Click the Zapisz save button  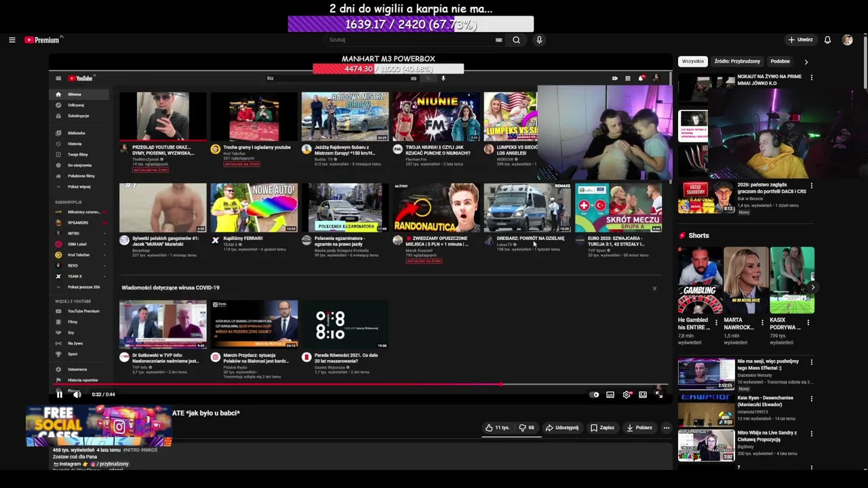click(602, 428)
